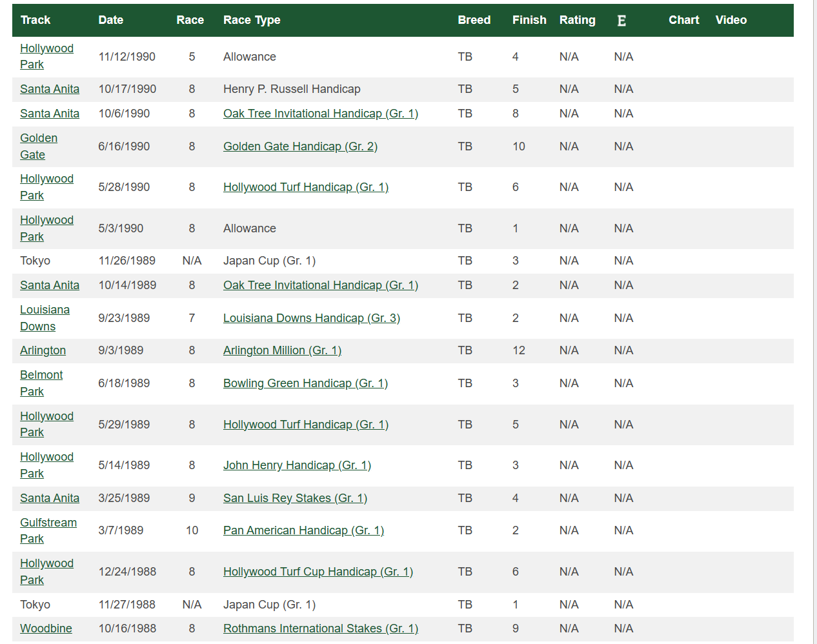Click the Race column header
The image size is (817, 644).
coord(190,20)
